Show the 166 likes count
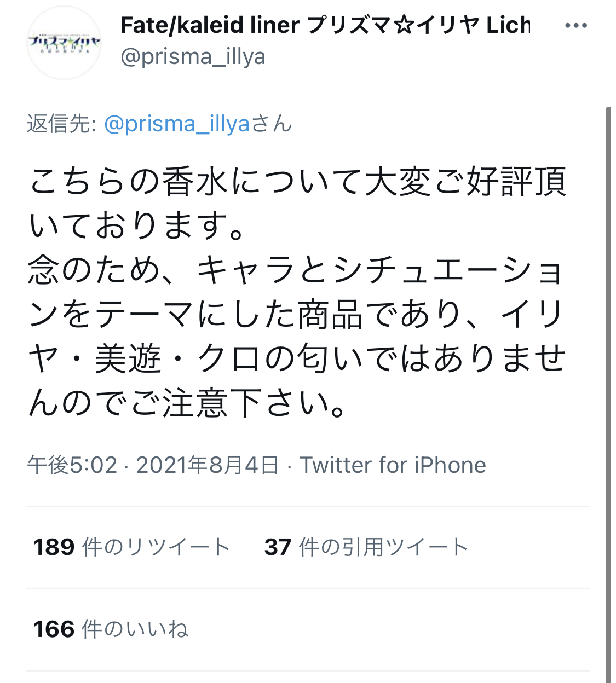 click(x=54, y=629)
